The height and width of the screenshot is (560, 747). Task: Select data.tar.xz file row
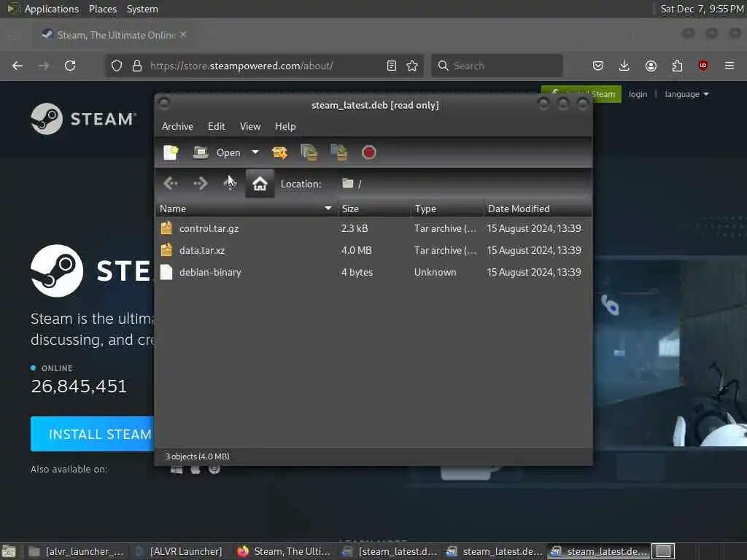(373, 251)
